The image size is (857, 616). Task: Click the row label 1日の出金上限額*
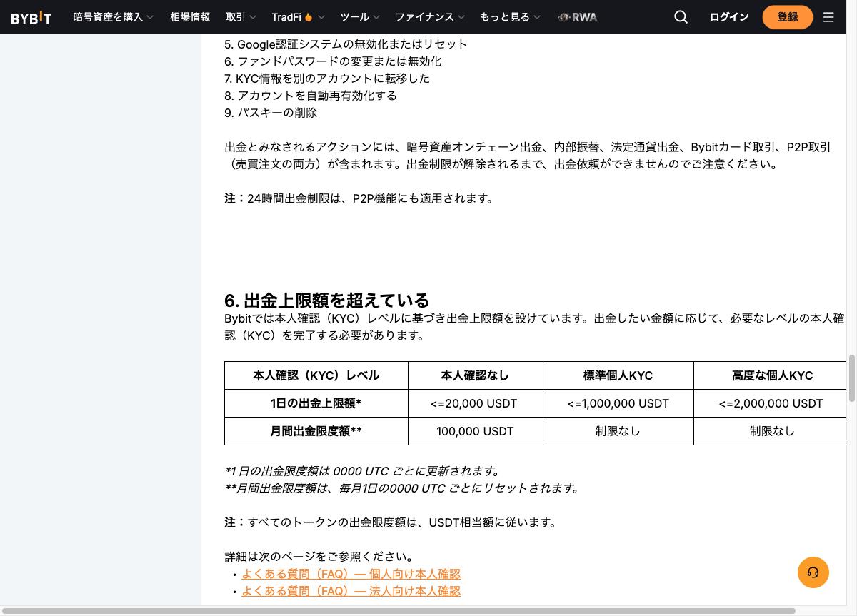pos(316,403)
